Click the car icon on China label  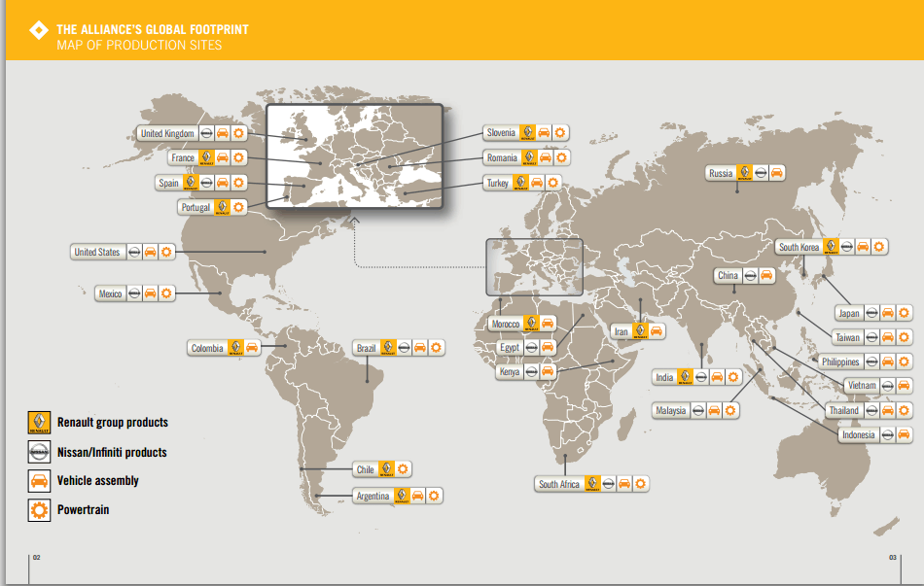coord(766,276)
